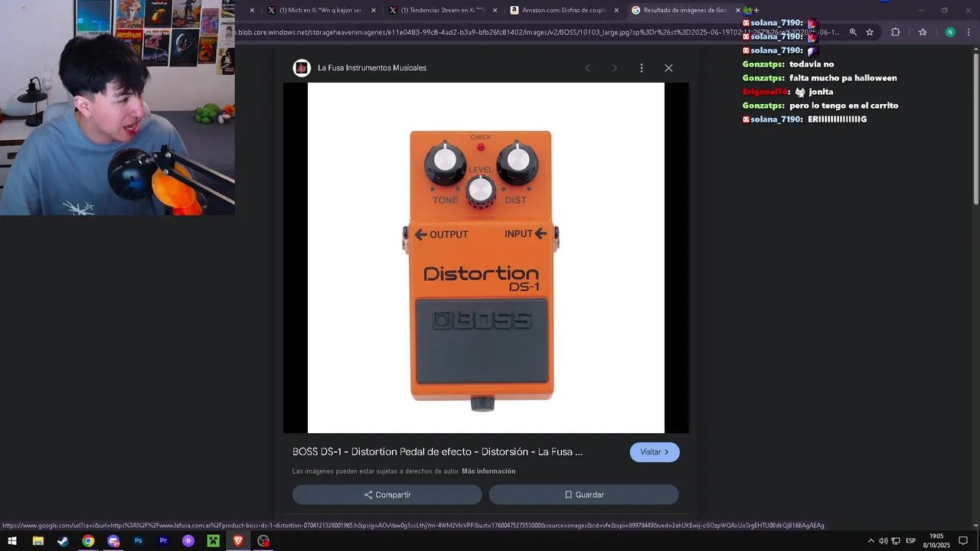Open Minecraft from taskbar
This screenshot has width=980, height=551.
point(214,541)
